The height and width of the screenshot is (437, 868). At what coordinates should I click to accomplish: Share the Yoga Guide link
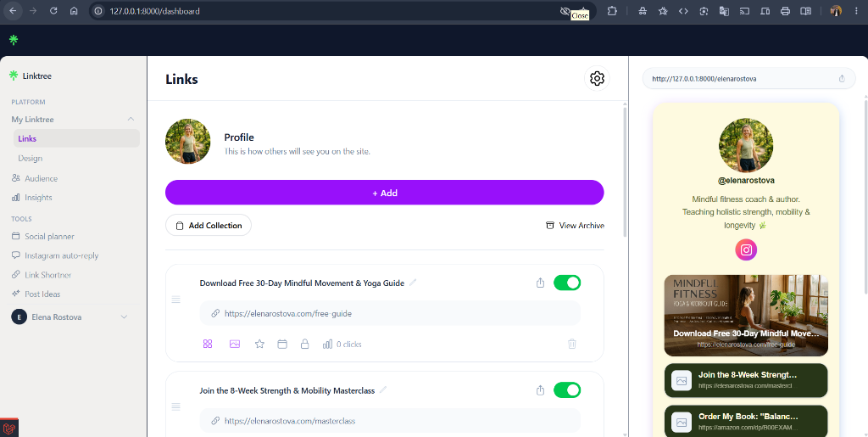(540, 283)
